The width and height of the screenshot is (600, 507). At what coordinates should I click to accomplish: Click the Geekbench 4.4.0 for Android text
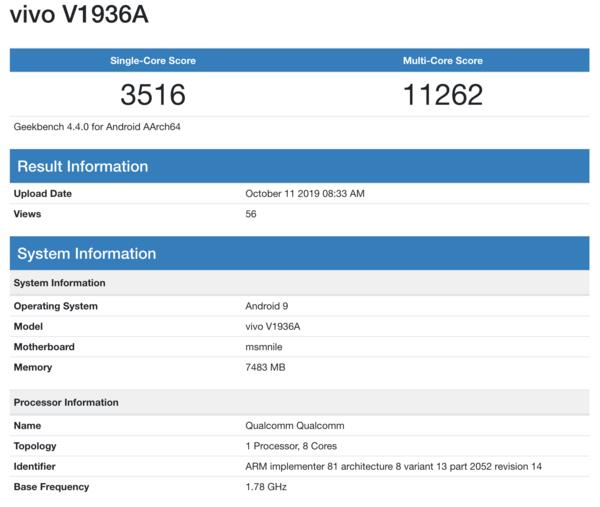pyautogui.click(x=97, y=127)
